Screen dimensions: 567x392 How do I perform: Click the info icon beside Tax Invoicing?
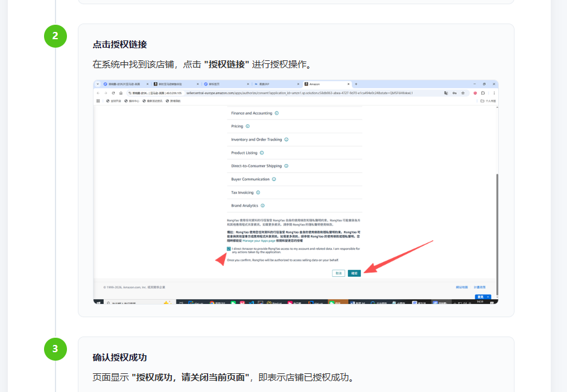[x=258, y=193]
